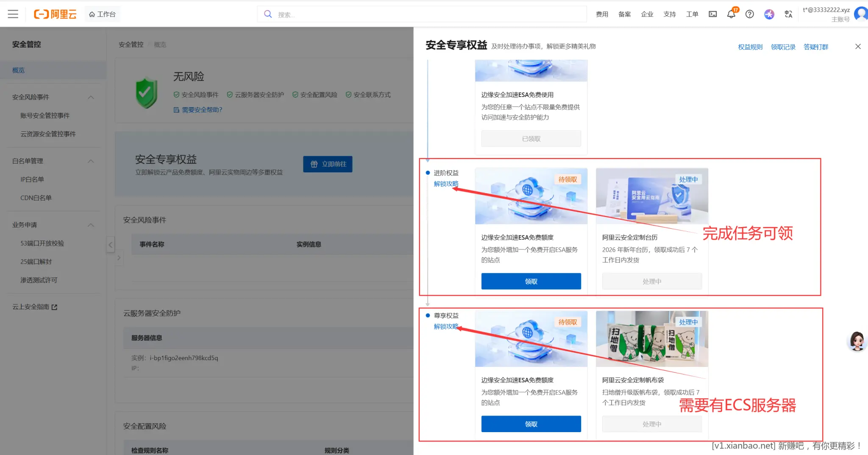Click the 立即前往 button
Screen dimensions: 868x455
click(x=327, y=164)
